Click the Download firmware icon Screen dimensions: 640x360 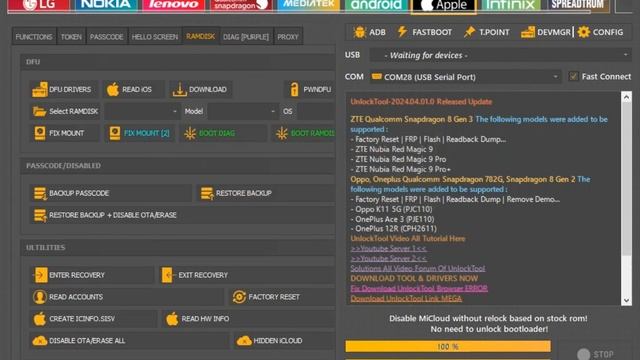coord(179,89)
